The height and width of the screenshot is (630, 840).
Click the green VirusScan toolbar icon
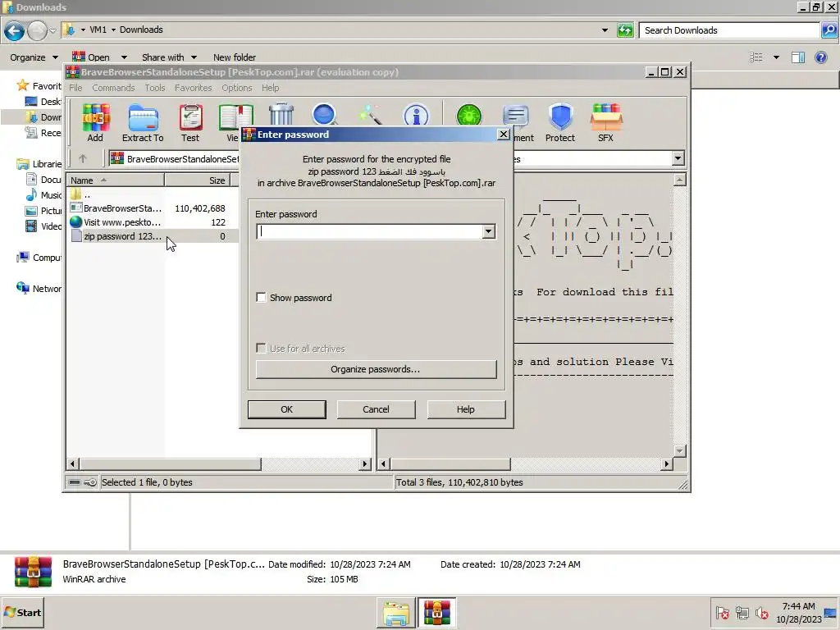click(468, 115)
